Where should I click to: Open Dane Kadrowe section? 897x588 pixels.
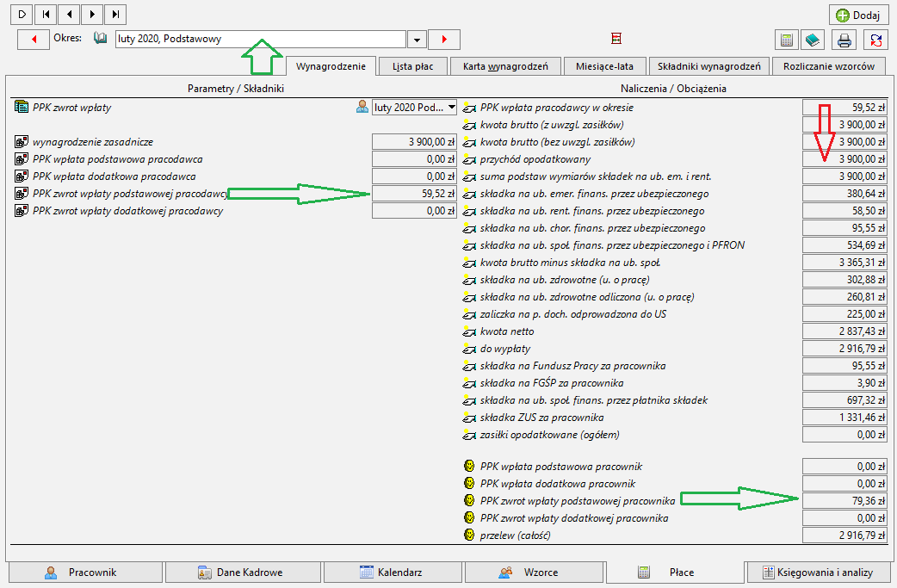(243, 572)
